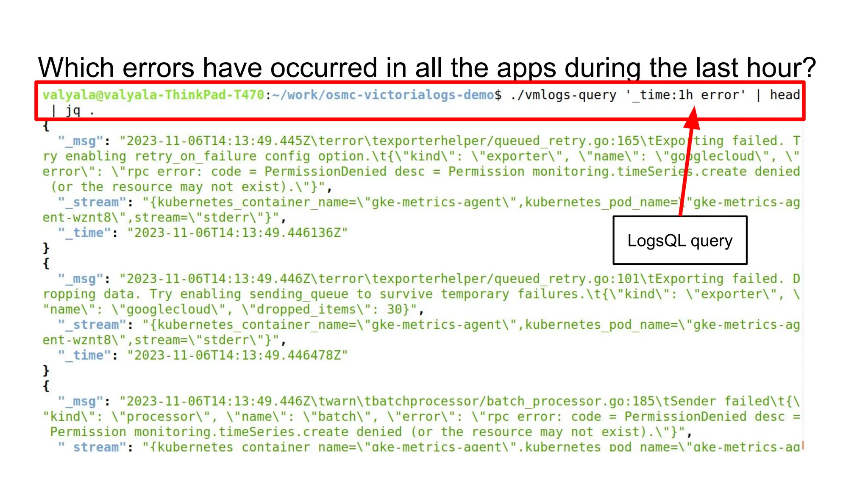Viewport: 868px width, 488px height.
Task: Click the timestamp '2023-11-06T14:13:49.446136Z'
Action: (237, 233)
